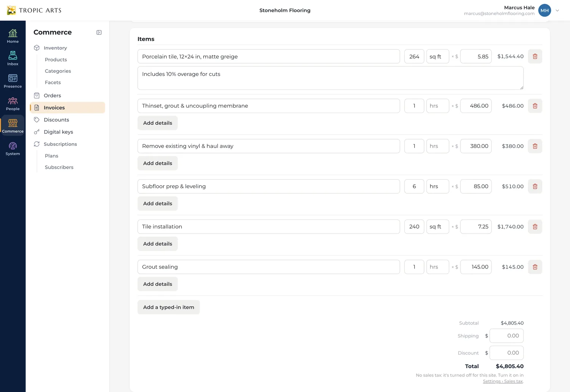The height and width of the screenshot is (392, 570).
Task: Delete the Tile installation line item
Action: 535,227
